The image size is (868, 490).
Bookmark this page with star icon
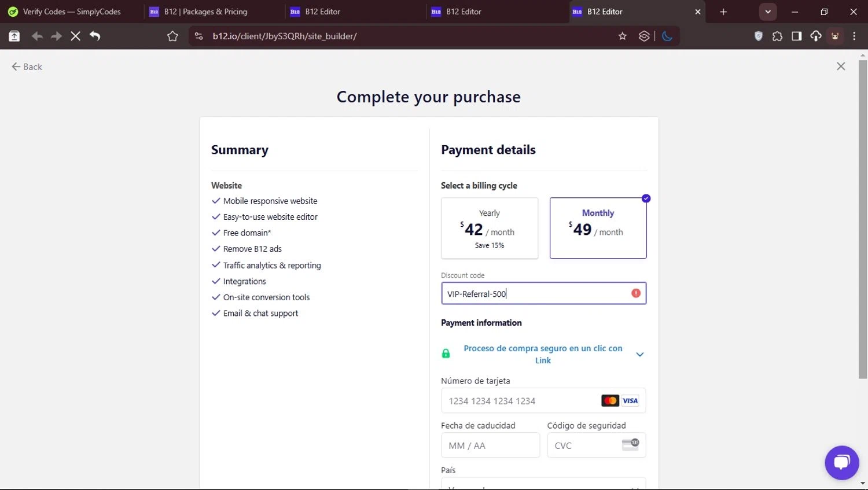point(623,36)
